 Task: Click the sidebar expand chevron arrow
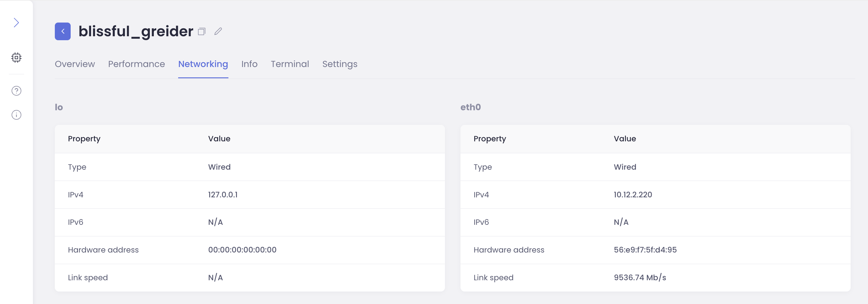[x=16, y=22]
